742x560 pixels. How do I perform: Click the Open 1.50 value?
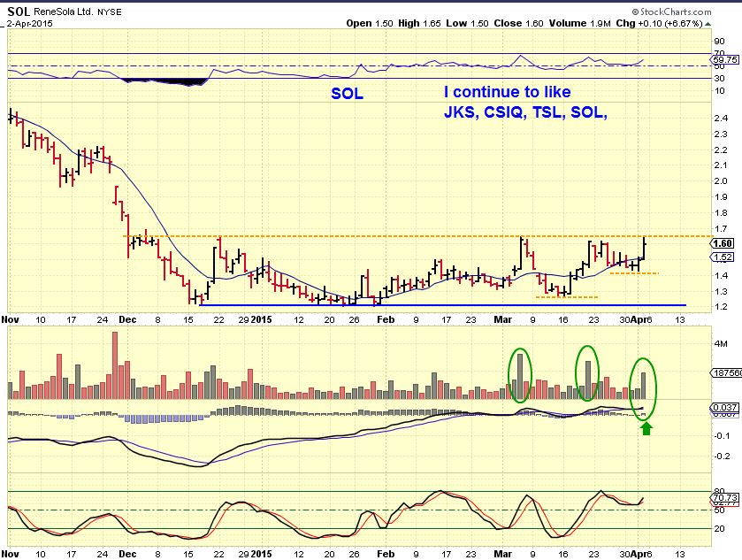pyautogui.click(x=370, y=23)
